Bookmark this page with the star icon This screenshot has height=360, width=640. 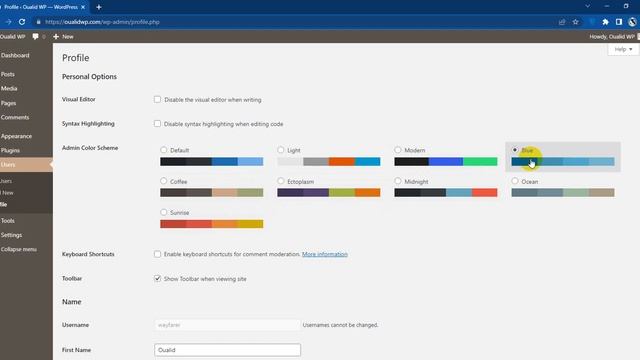click(576, 22)
